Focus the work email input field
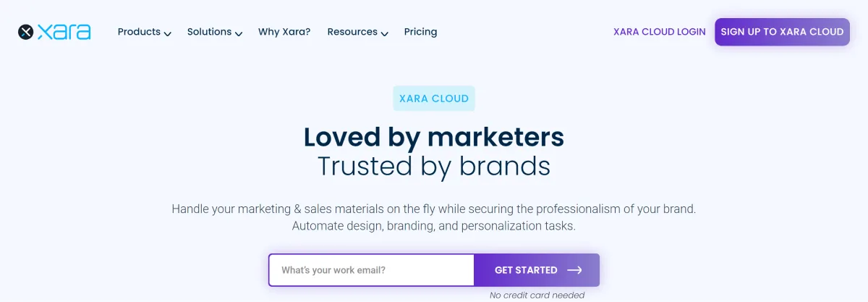 (371, 270)
